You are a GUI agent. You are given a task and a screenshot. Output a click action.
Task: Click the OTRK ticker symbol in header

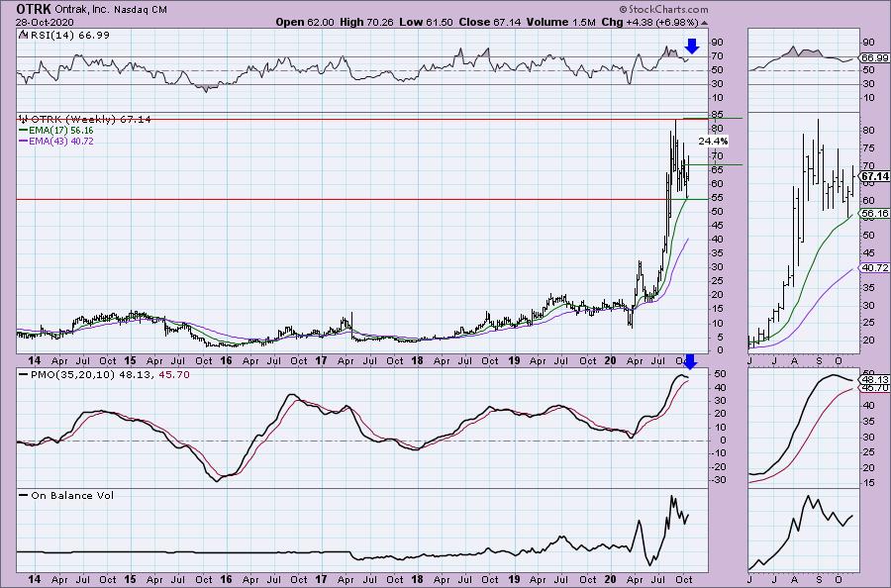pyautogui.click(x=34, y=9)
